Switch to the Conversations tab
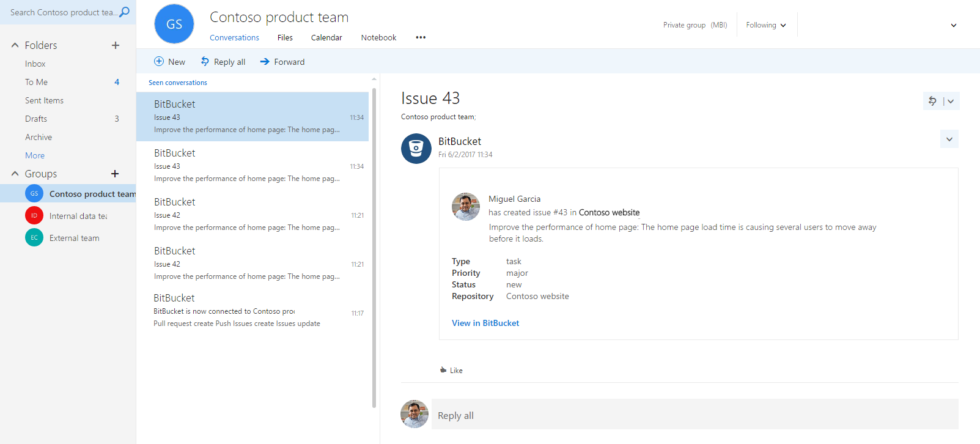 (x=234, y=37)
